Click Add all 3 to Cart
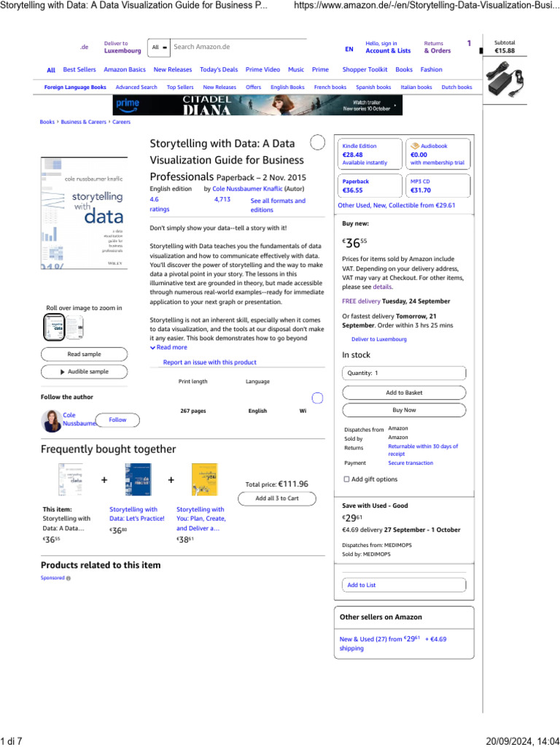The image size is (560, 747). pyautogui.click(x=276, y=498)
